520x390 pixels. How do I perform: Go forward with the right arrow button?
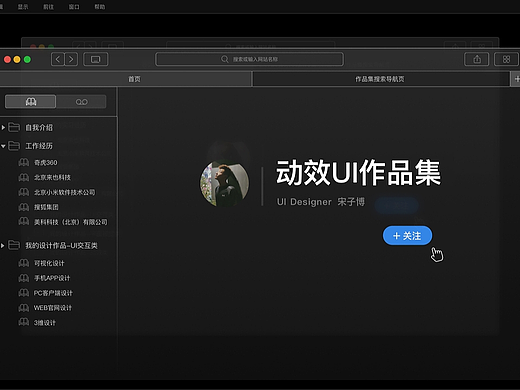71,59
